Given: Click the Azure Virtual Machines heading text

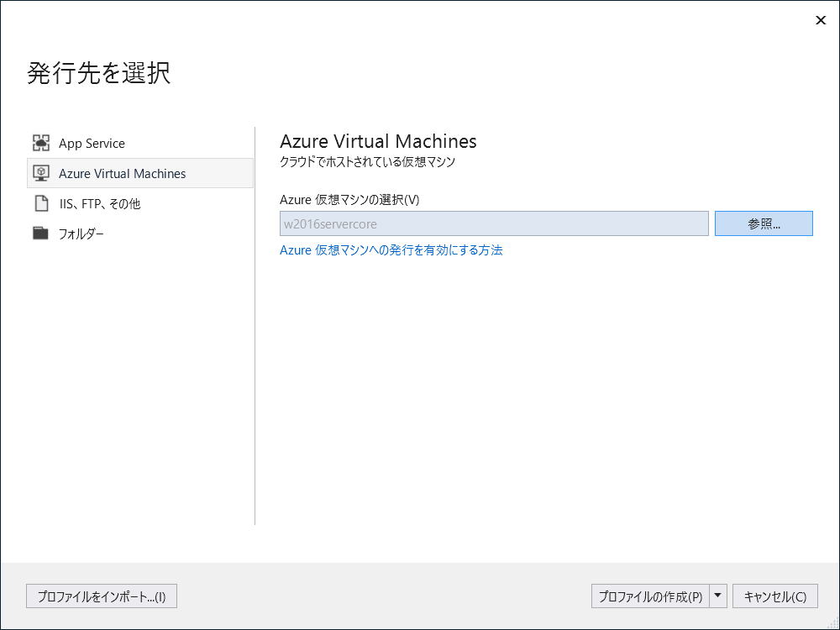Looking at the screenshot, I should [378, 141].
